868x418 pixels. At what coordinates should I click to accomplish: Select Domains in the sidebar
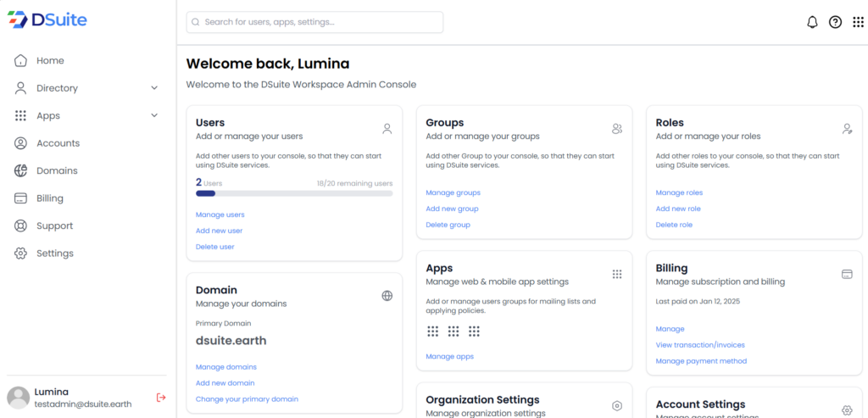point(57,170)
